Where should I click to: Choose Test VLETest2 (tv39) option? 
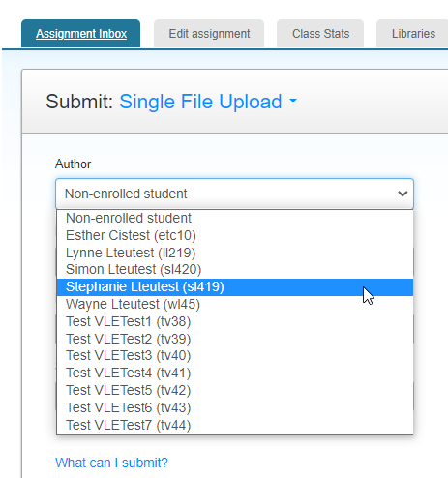[x=235, y=339]
